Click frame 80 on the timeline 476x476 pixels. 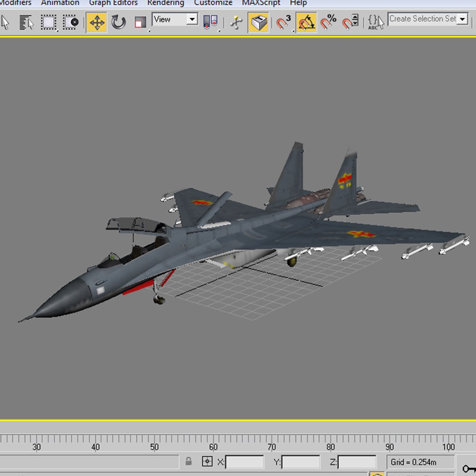point(331,447)
